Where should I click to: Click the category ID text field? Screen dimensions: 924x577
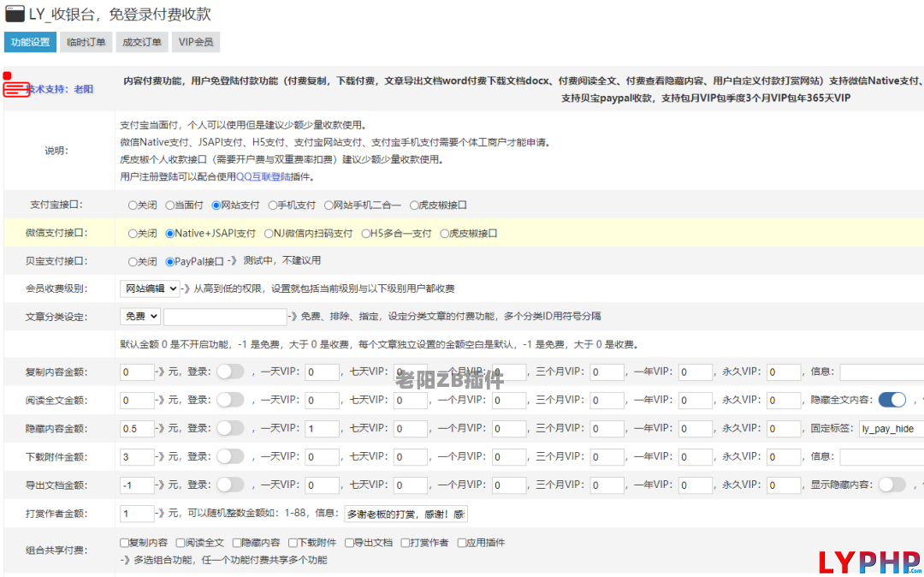pyautogui.click(x=225, y=317)
